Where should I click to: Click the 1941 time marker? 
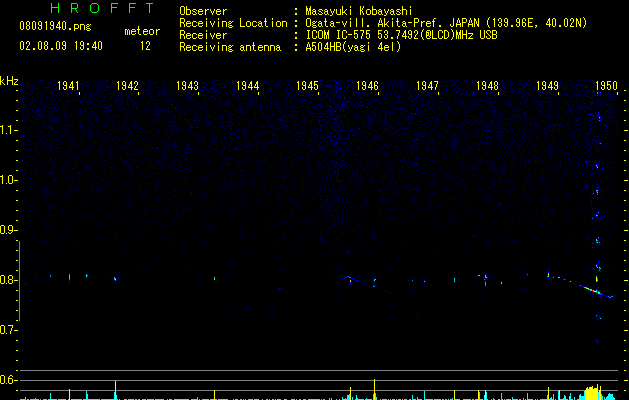point(68,85)
